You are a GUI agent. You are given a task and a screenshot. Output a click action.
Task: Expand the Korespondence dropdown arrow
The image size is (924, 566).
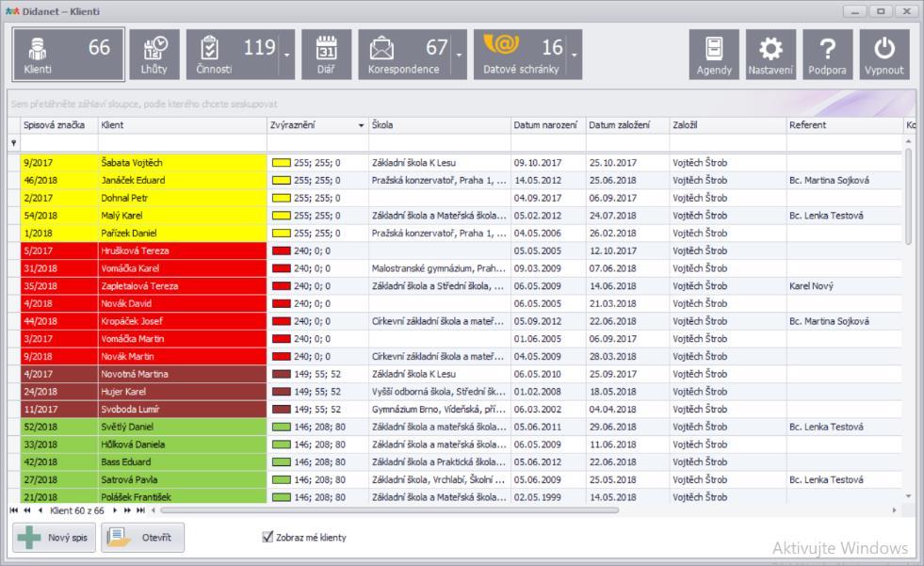coord(459,55)
